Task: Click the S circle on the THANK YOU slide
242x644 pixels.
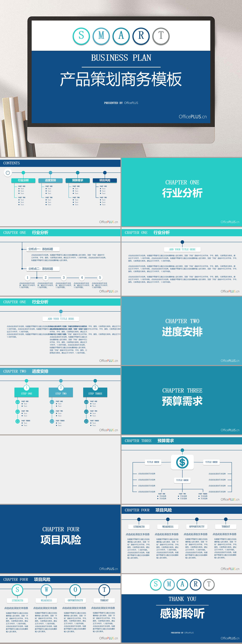Action: pyautogui.click(x=156, y=584)
